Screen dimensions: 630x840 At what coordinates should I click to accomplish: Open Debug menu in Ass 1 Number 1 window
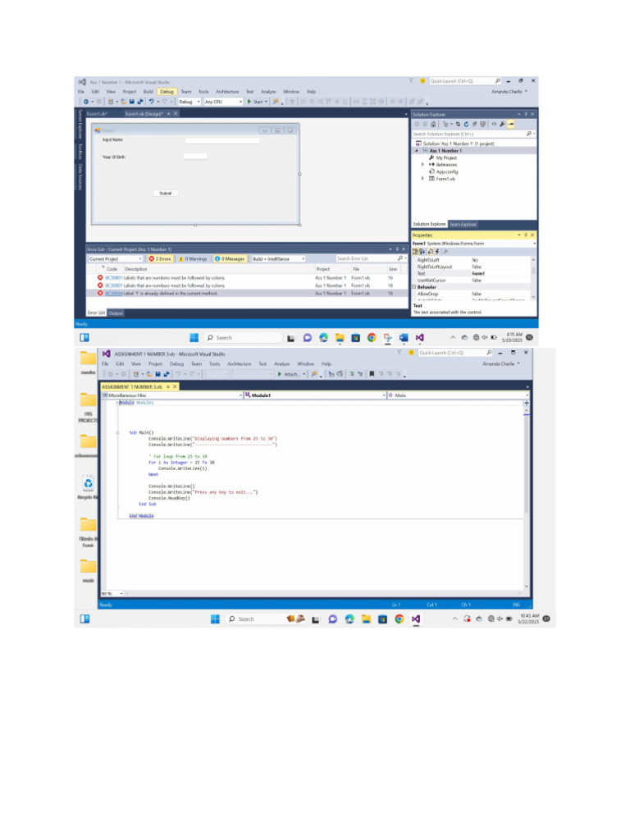(167, 92)
